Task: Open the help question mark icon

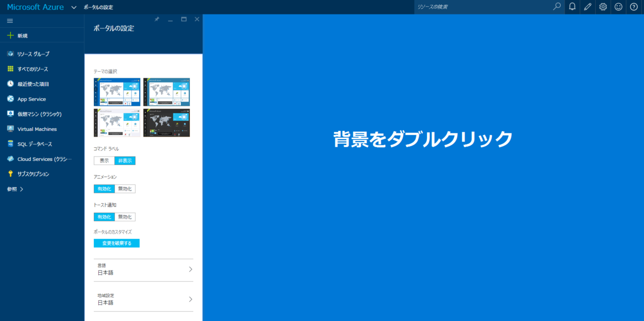Action: tap(634, 7)
